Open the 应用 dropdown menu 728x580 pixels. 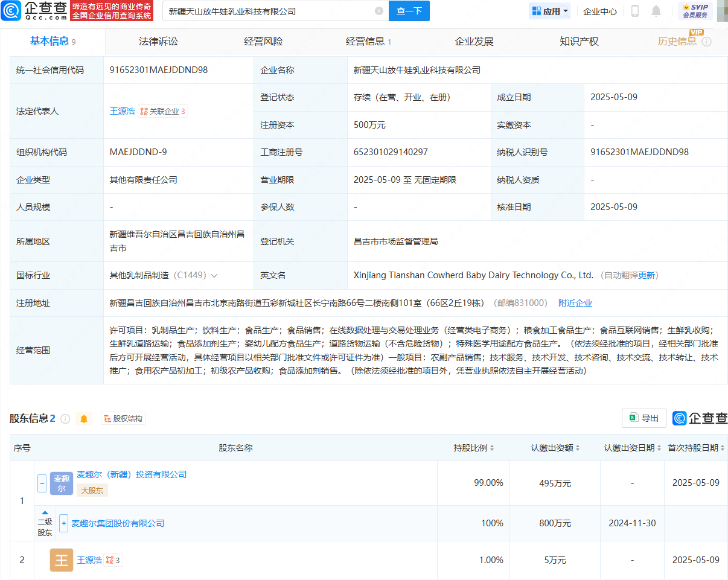(x=551, y=11)
